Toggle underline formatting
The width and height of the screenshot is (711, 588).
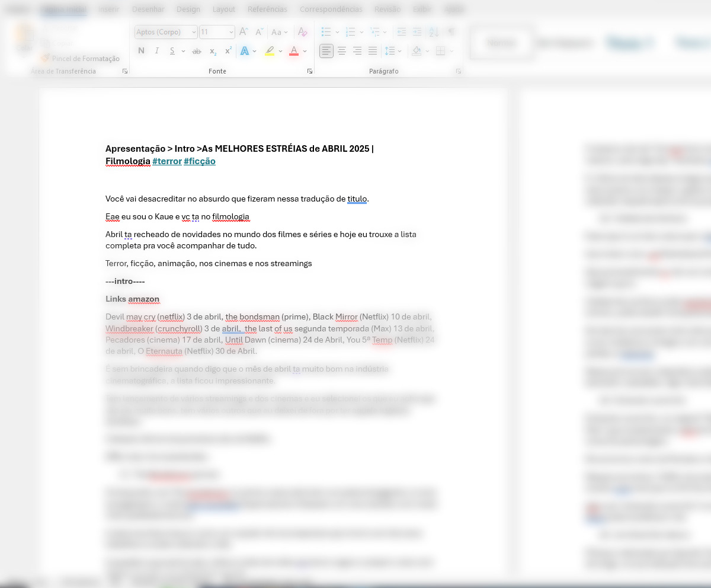172,51
